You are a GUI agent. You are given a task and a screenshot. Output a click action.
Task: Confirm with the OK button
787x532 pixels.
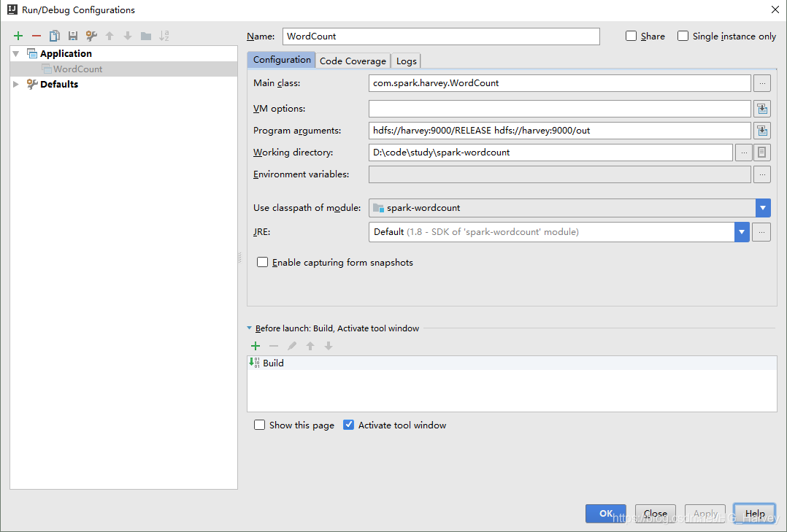[606, 514]
